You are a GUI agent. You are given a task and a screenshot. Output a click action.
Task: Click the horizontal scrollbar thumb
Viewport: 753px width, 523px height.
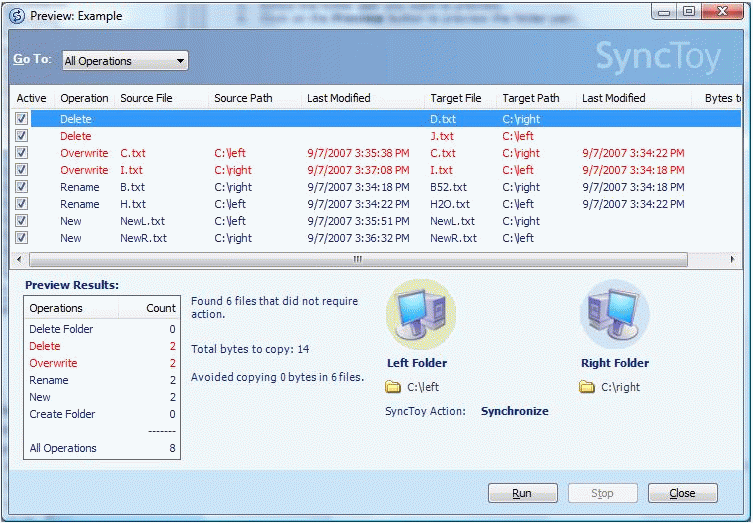(x=358, y=259)
